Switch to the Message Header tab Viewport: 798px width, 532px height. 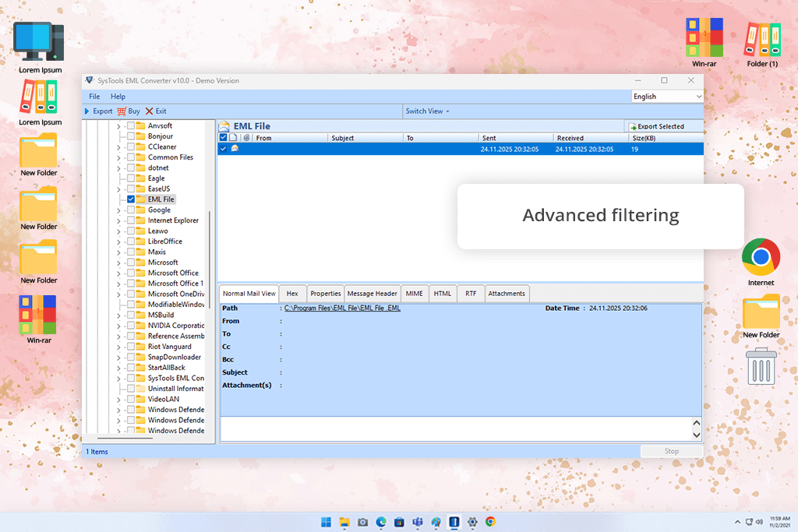pyautogui.click(x=372, y=294)
